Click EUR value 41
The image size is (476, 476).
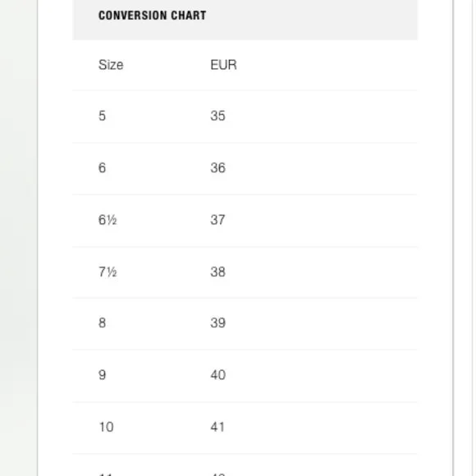217,427
